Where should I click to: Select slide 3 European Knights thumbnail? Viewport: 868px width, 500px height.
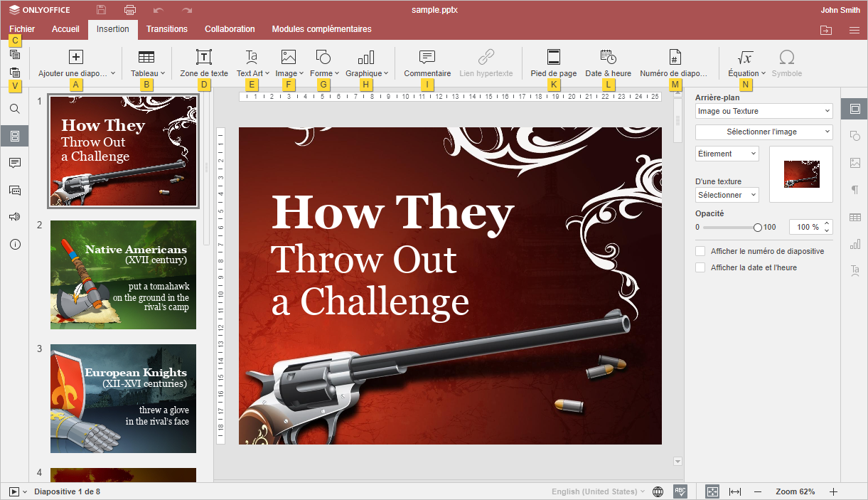[x=123, y=398]
